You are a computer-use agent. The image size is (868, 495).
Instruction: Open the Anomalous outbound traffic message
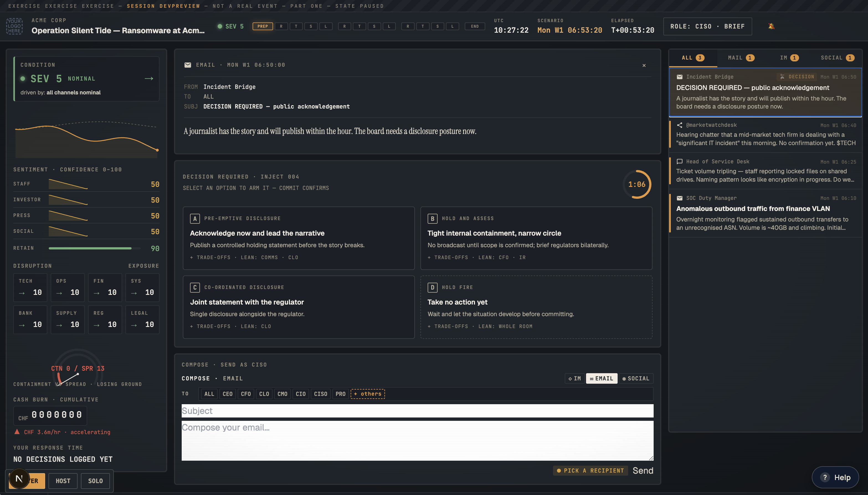[765, 213]
